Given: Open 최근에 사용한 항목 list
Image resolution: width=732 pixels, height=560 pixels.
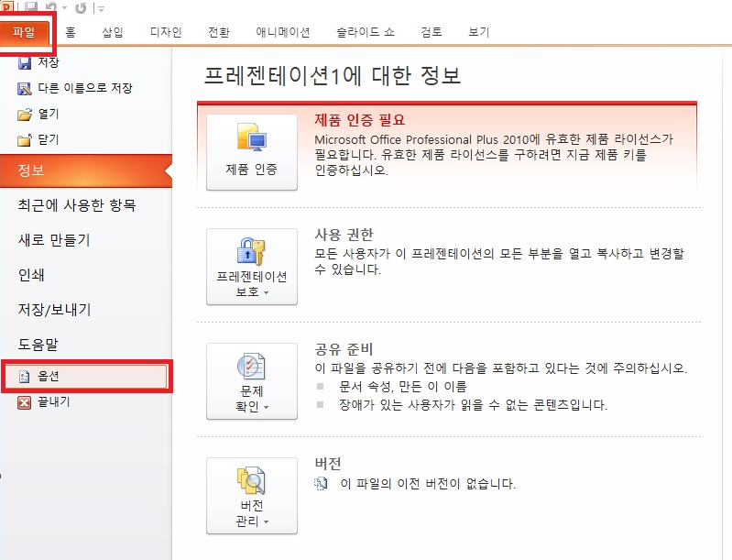Looking at the screenshot, I should (x=77, y=205).
